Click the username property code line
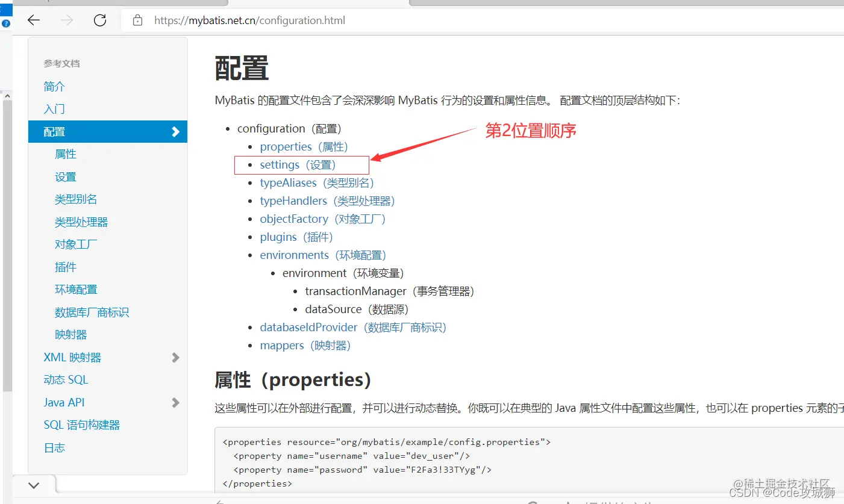This screenshot has height=504, width=844. (x=351, y=456)
